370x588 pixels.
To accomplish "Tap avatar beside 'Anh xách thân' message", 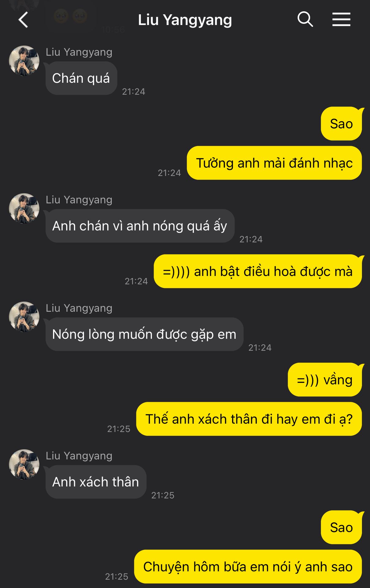I will (x=24, y=464).
